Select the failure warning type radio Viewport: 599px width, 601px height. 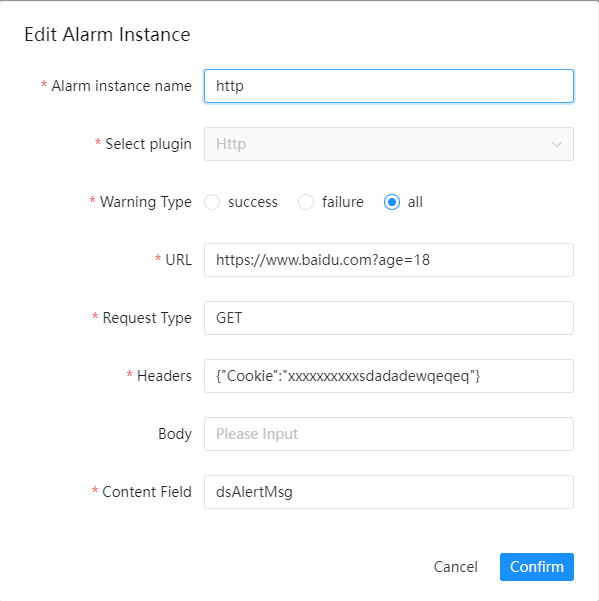[306, 202]
